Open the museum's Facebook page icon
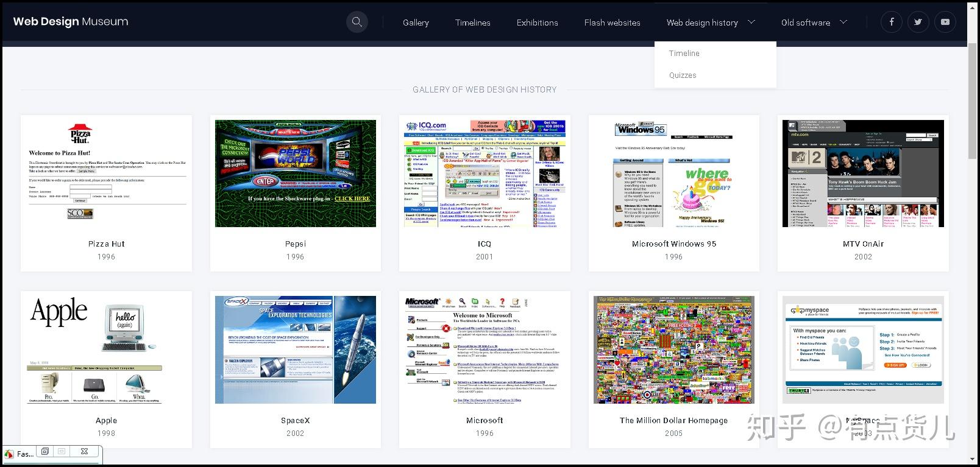980x467 pixels. (891, 22)
